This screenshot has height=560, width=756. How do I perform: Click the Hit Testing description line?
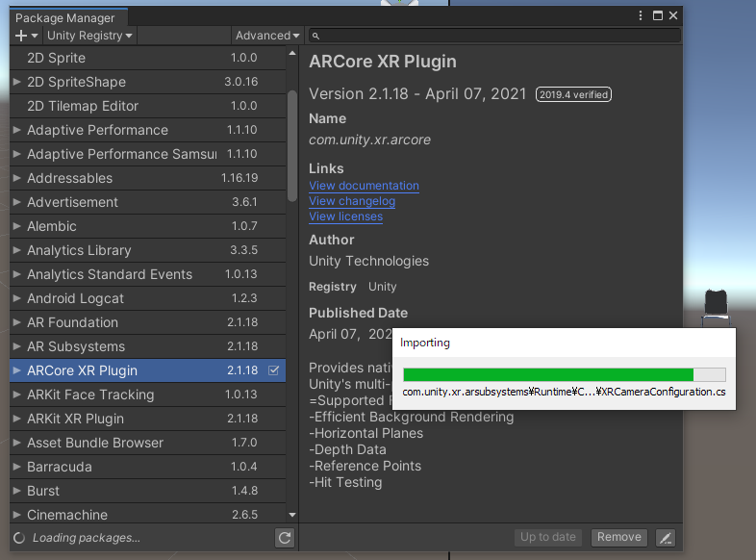point(345,482)
